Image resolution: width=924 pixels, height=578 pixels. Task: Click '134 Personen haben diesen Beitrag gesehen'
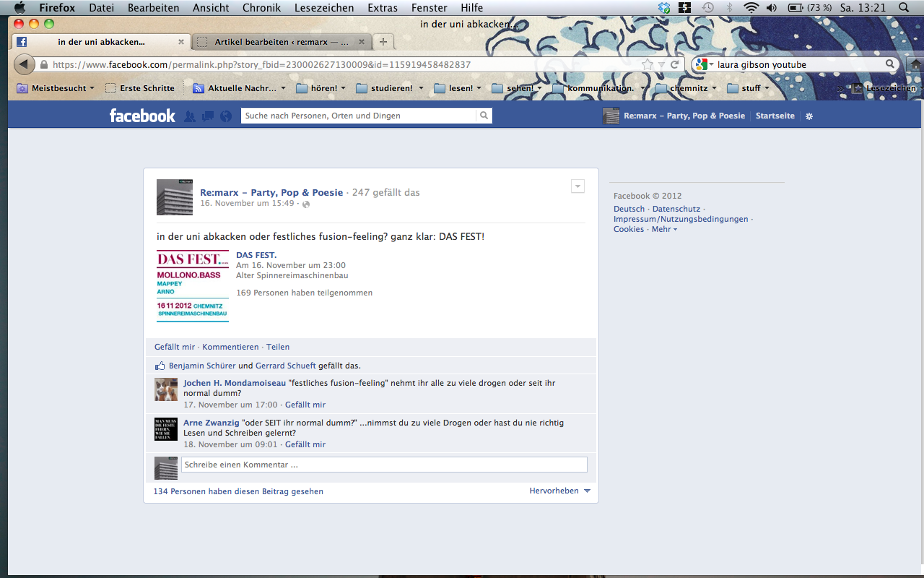click(238, 491)
